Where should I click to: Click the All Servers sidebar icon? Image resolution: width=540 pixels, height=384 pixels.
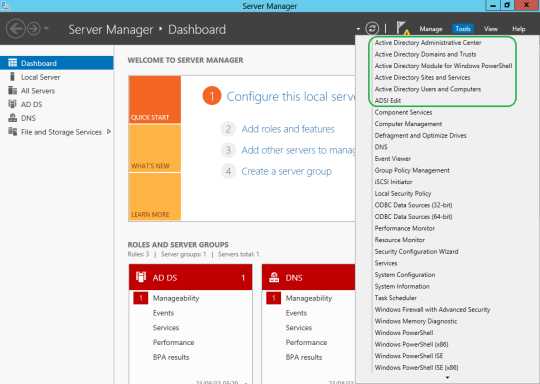tap(12, 91)
